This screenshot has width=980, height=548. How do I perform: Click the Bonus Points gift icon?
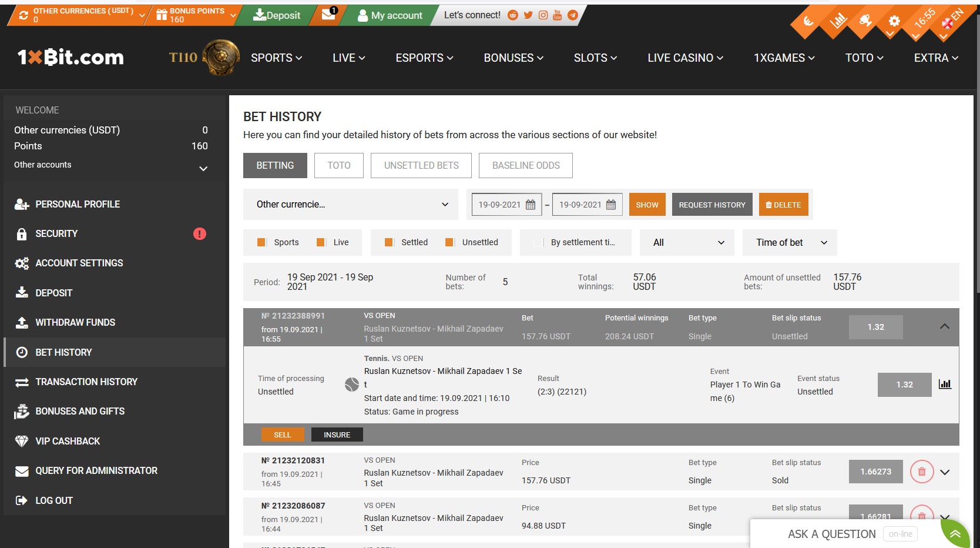(x=162, y=15)
